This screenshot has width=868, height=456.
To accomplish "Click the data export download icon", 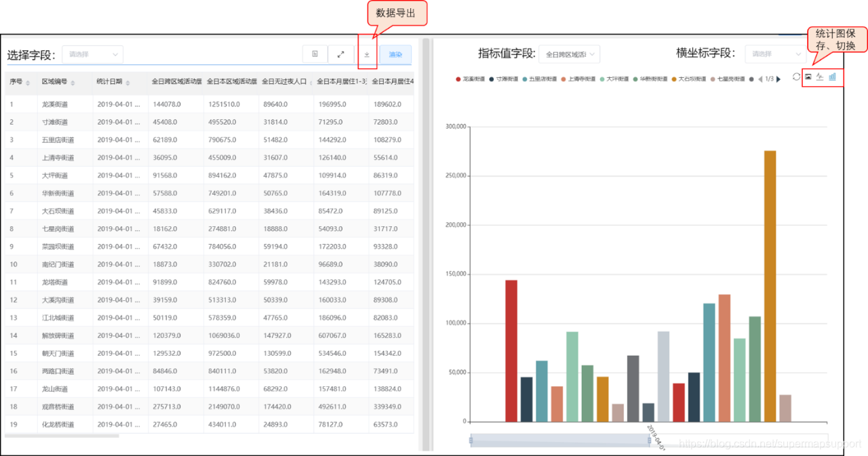I will [x=367, y=54].
